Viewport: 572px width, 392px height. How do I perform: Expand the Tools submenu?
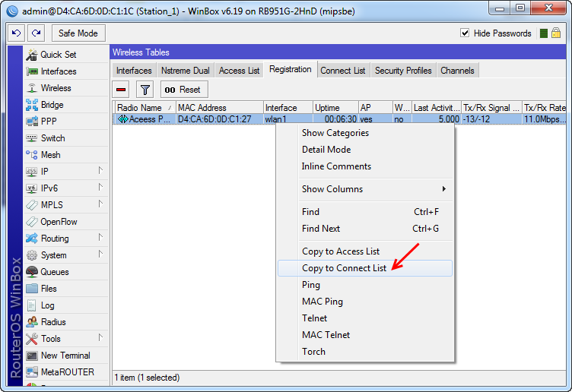pyautogui.click(x=100, y=337)
